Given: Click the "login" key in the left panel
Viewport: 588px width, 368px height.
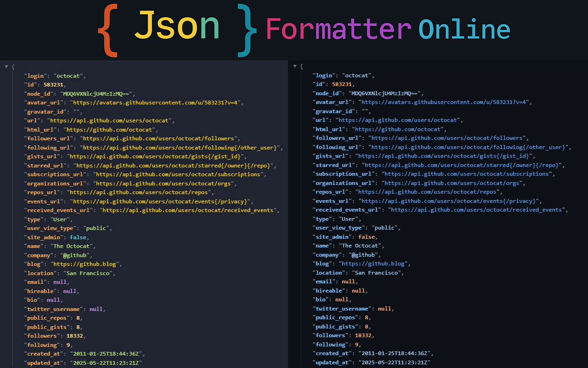Looking at the screenshot, I should (35, 76).
